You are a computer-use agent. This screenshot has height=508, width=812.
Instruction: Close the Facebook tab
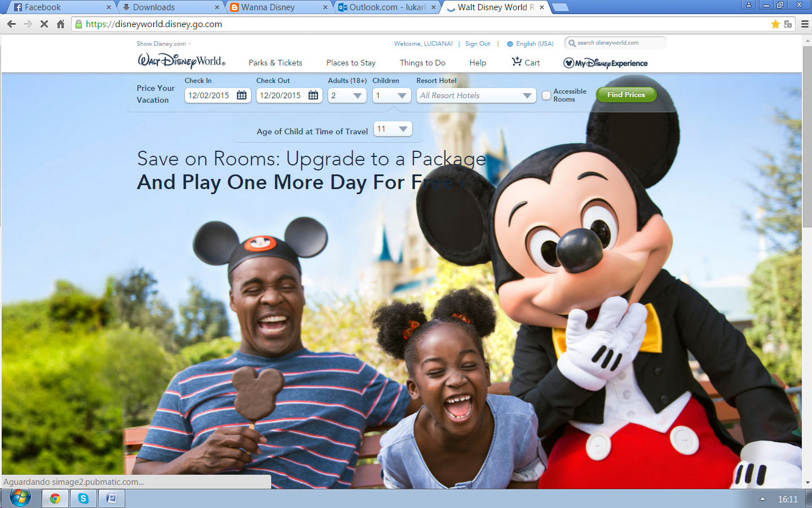point(109,7)
